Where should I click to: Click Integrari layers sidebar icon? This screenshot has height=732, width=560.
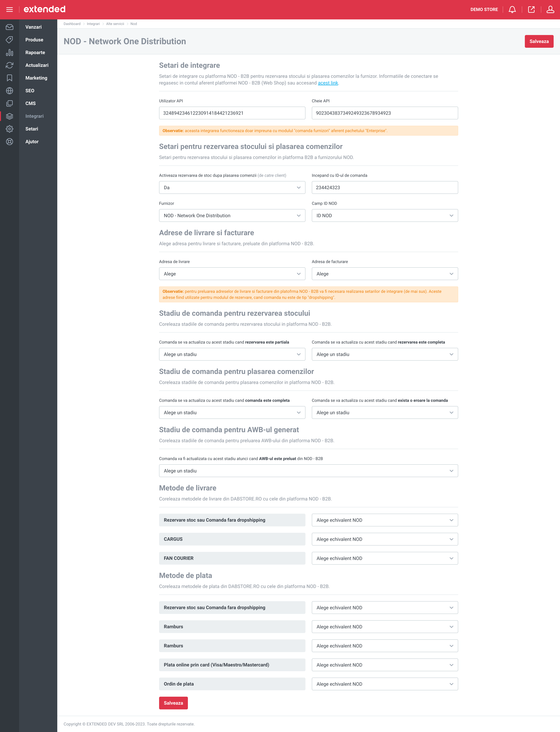(9, 116)
